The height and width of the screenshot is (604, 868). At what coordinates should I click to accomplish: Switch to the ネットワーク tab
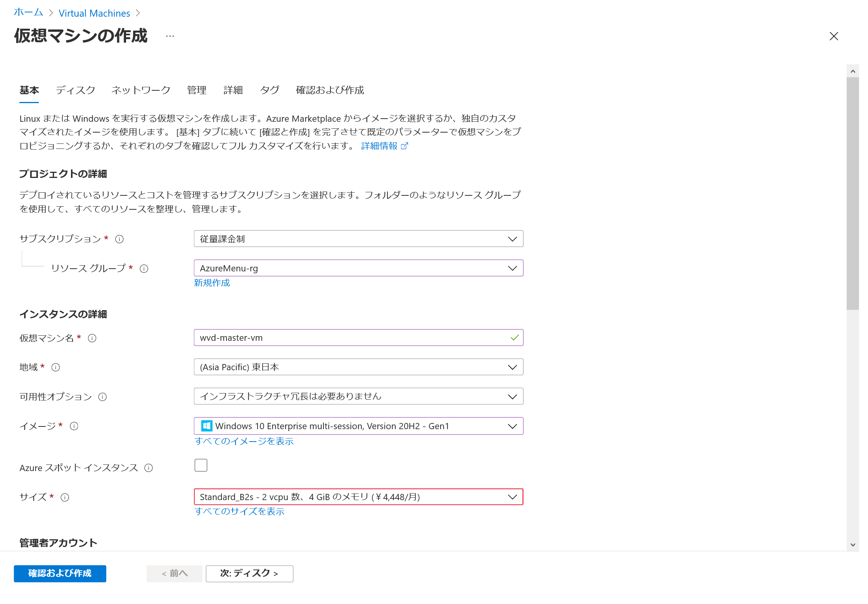tap(141, 90)
